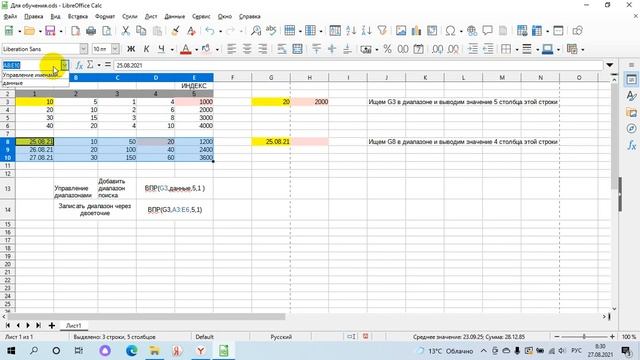Click Insert Pivot Table icon
The width and height of the screenshot is (640, 360).
pos(432,31)
